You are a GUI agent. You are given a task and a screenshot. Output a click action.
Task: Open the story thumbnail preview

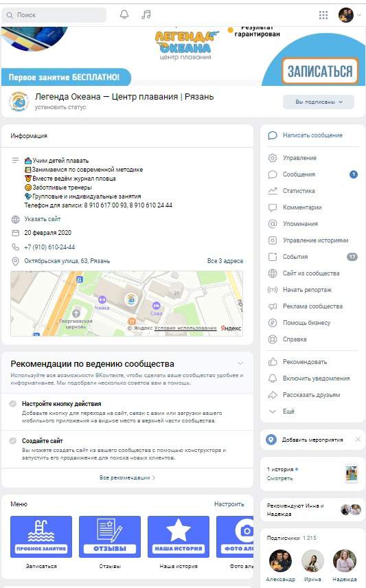[352, 473]
